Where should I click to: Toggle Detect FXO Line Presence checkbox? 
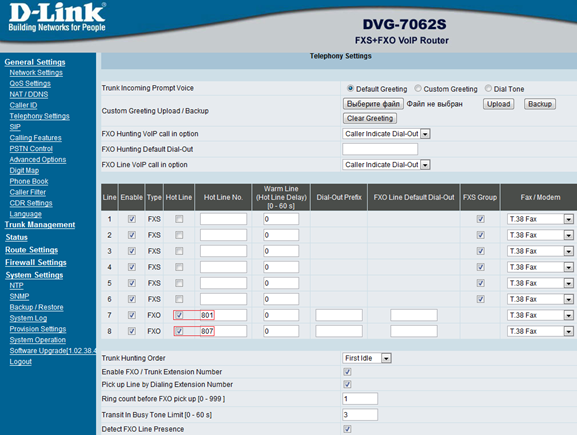point(347,429)
